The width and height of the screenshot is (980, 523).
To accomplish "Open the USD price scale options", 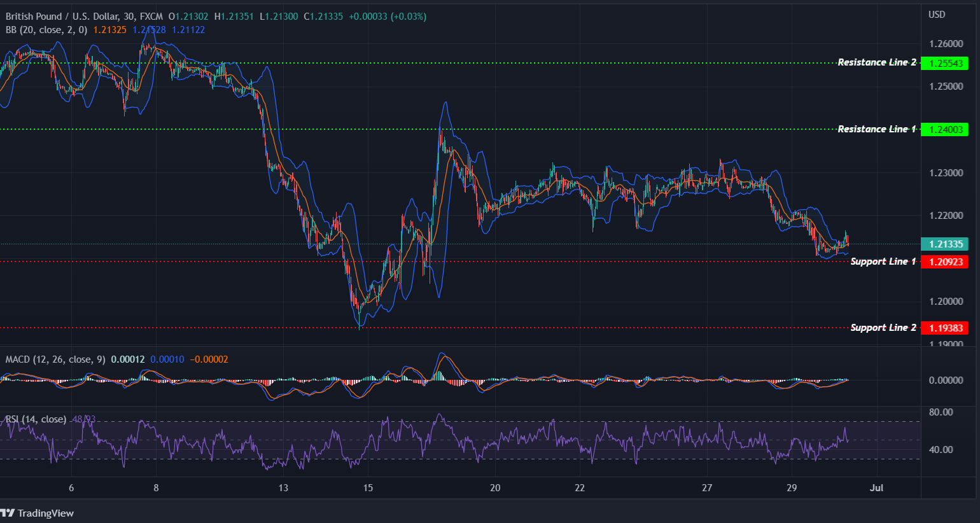I will [x=936, y=14].
